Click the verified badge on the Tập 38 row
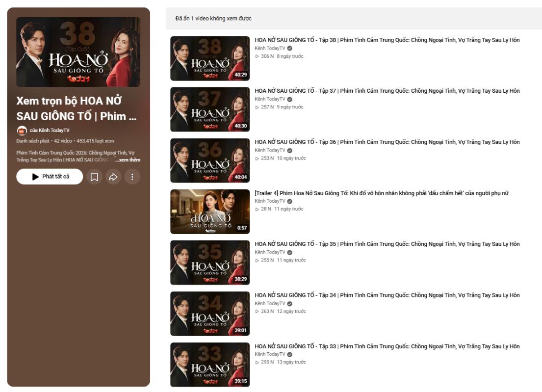 [x=290, y=49]
